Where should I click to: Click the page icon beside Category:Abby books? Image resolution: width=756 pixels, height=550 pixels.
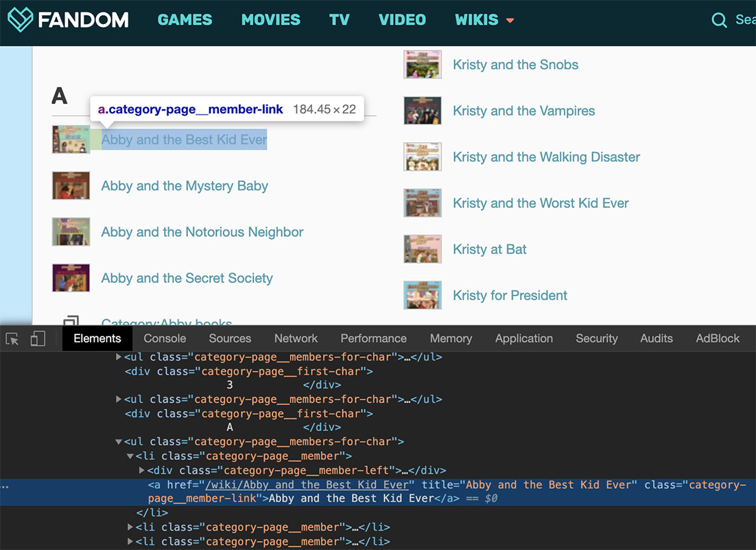71,321
